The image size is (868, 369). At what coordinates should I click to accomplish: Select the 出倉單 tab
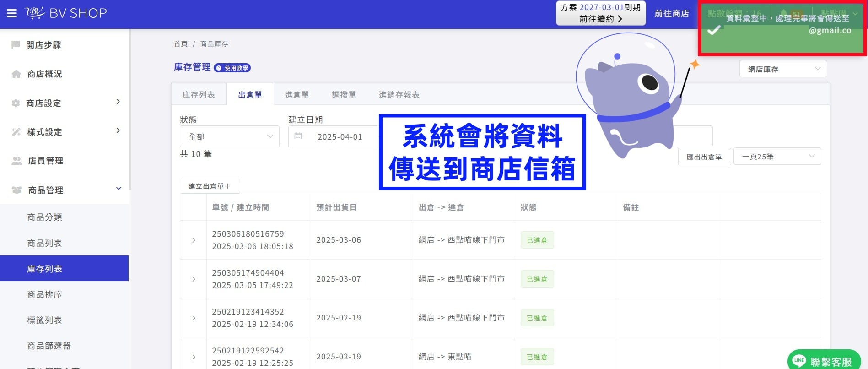(x=250, y=95)
